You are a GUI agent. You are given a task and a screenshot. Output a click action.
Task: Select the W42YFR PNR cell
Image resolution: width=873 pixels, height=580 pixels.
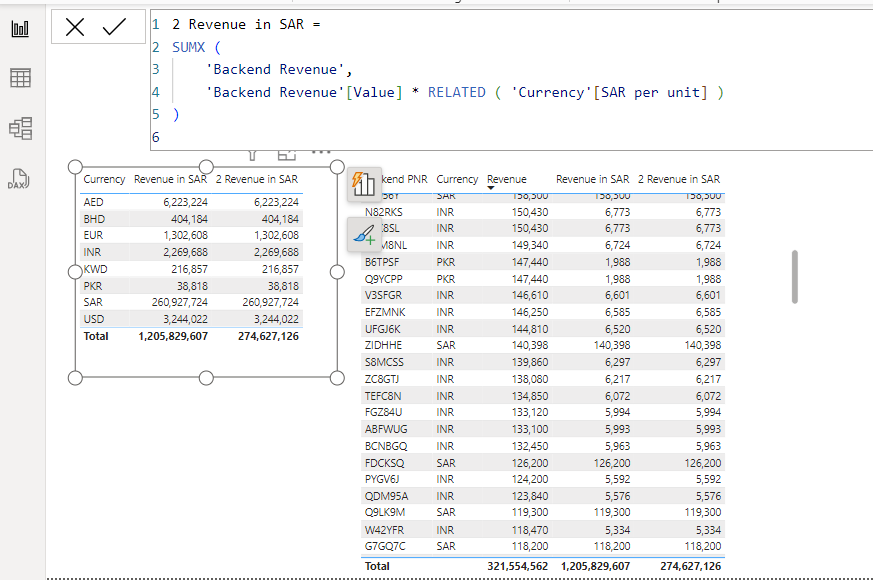coord(384,530)
